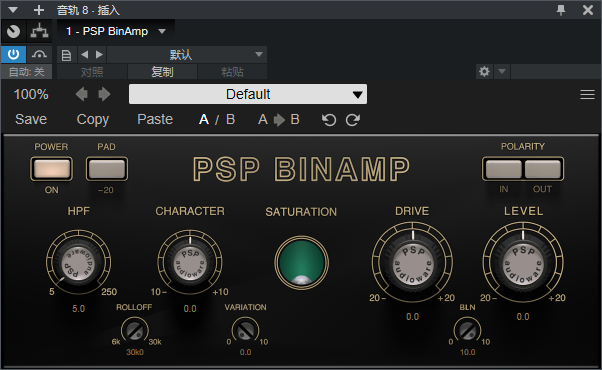This screenshot has height=370, width=602.
Task: Add a new insert with the plus icon
Action: (x=39, y=10)
